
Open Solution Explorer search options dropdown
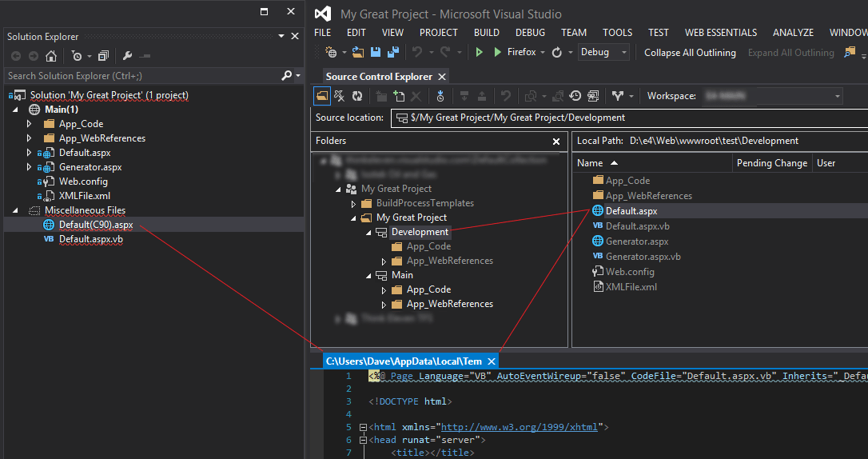coord(298,75)
